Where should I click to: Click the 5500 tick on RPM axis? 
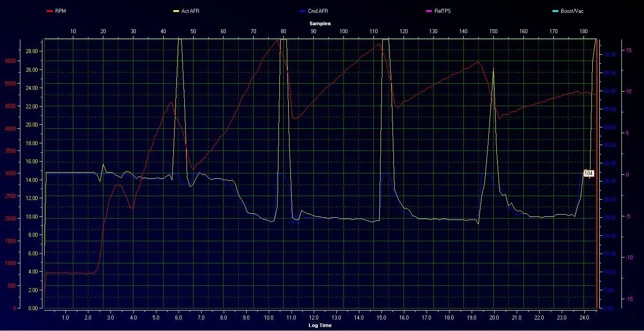pyautogui.click(x=10, y=61)
